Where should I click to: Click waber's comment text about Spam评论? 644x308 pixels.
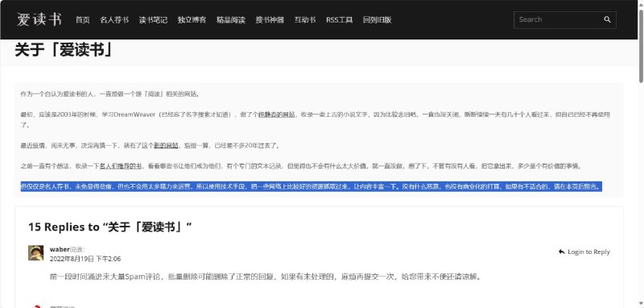265,277
